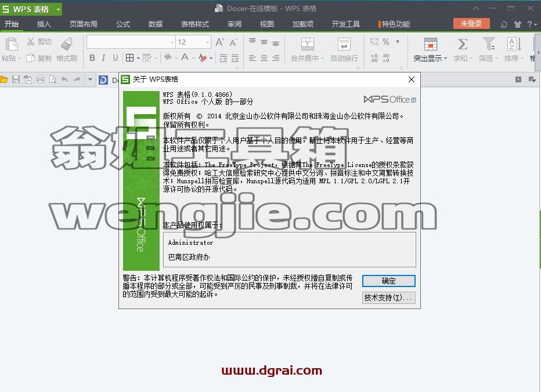
Task: Click the print preview icon
Action: pyautogui.click(x=52, y=79)
